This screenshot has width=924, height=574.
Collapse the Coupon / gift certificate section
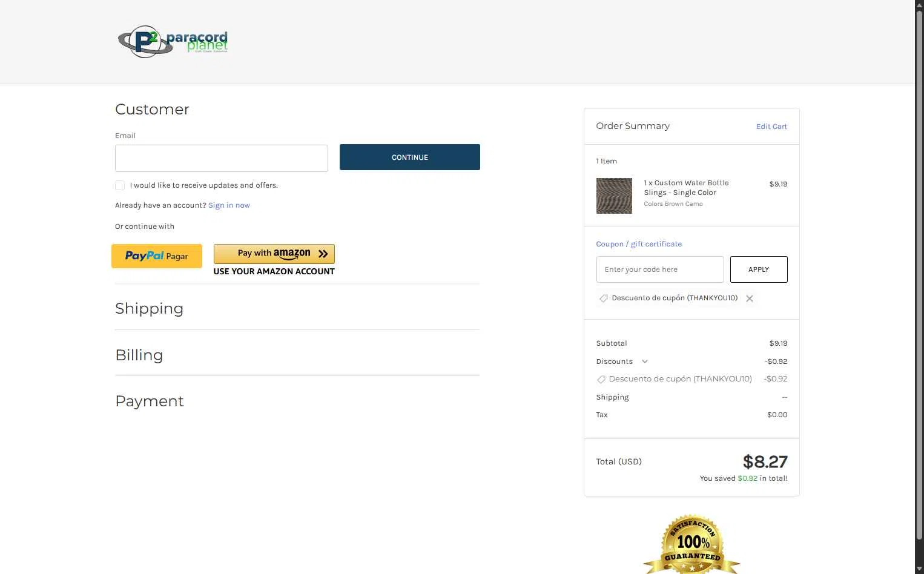(x=639, y=244)
